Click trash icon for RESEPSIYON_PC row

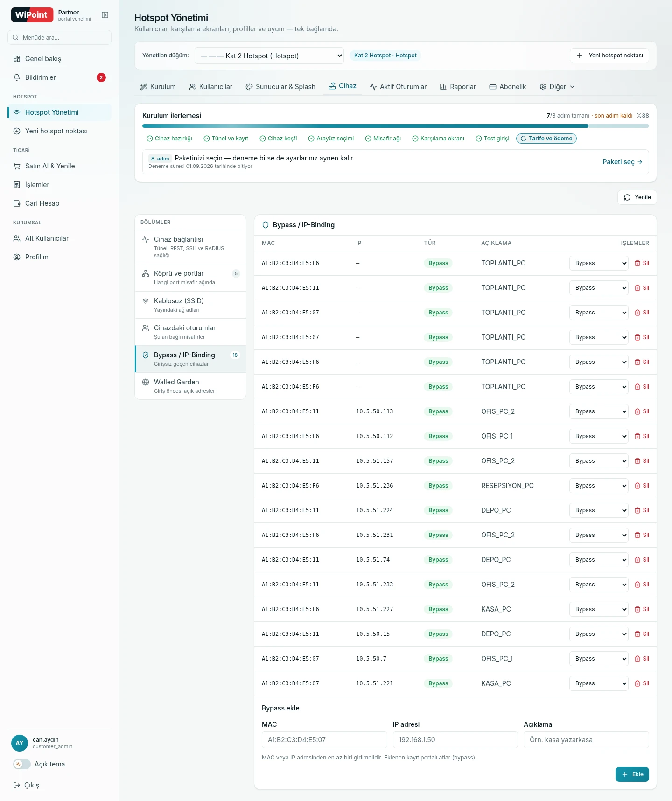(x=637, y=486)
